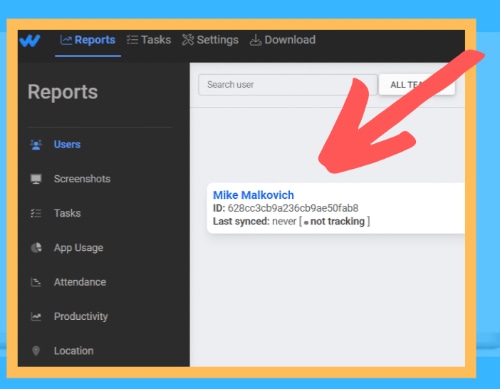
Task: Open the Download tab in top navigation
Action: tap(283, 40)
